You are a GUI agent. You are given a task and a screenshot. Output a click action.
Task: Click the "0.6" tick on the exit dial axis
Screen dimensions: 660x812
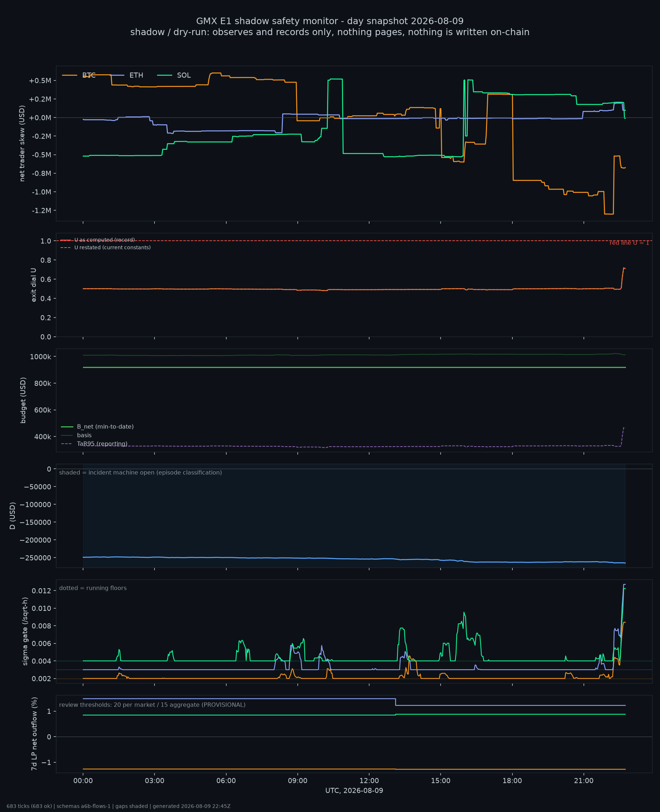point(46,279)
